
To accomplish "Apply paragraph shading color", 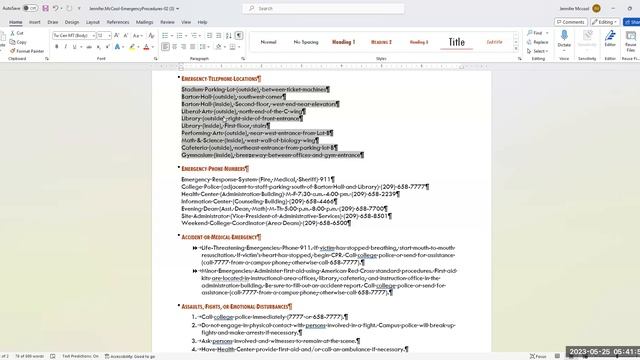I will point(218,47).
